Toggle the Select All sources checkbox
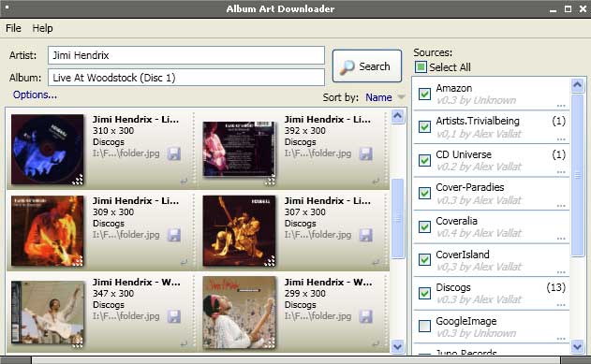The width and height of the screenshot is (591, 364). tap(421, 67)
